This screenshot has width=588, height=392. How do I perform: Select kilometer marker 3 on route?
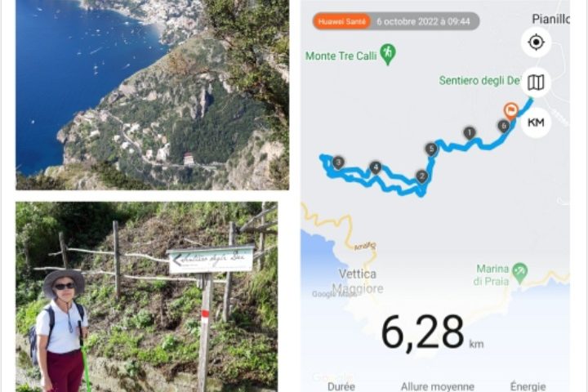point(338,163)
